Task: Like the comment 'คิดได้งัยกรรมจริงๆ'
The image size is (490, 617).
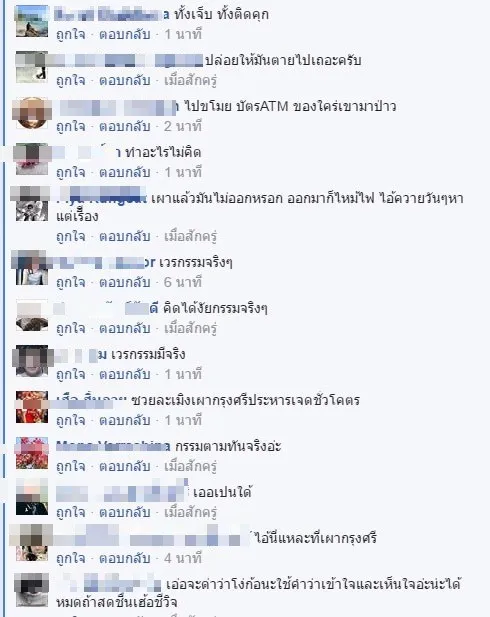Action: pos(70,329)
